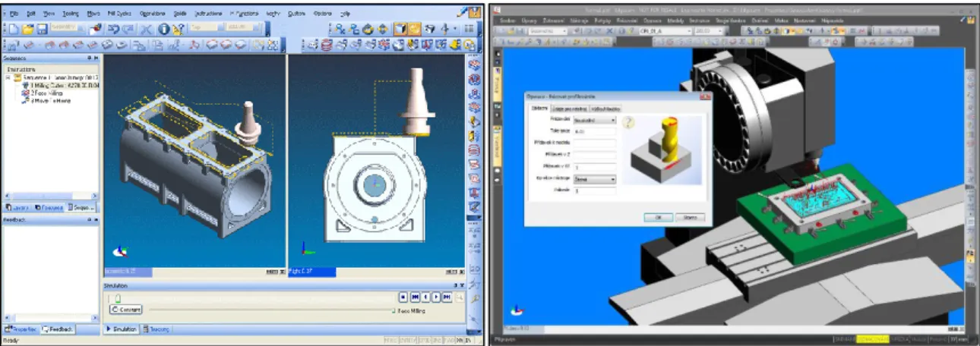Open the File menu in left window
Image resolution: width=980 pixels, height=346 pixels.
point(14,14)
